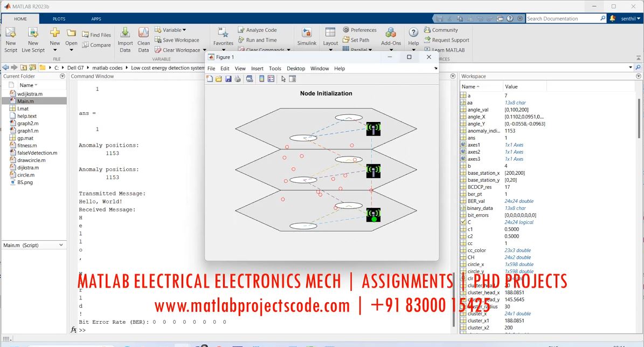Open Property Inspector icon in Figure 1
The width and height of the screenshot is (644, 347).
[x=293, y=79]
